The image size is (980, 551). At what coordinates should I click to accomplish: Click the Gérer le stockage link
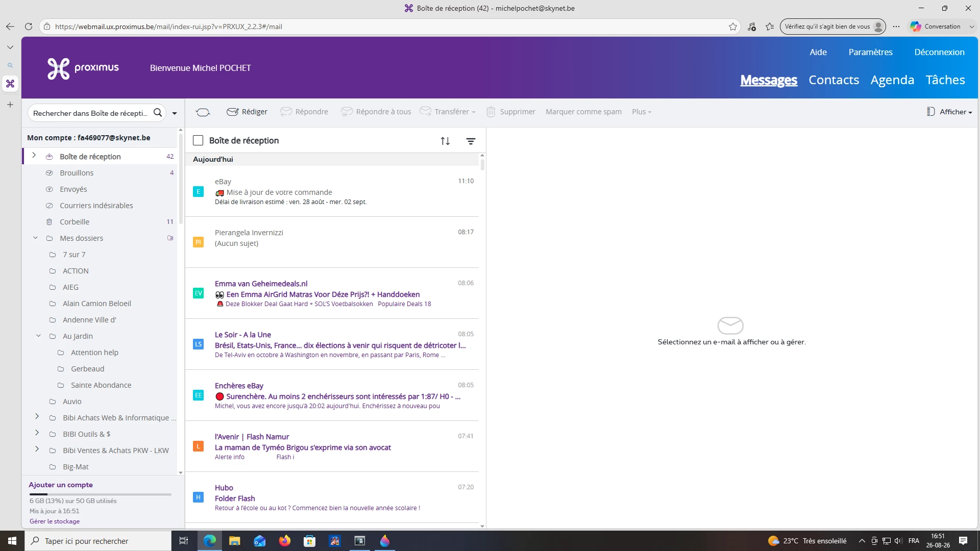click(x=55, y=521)
